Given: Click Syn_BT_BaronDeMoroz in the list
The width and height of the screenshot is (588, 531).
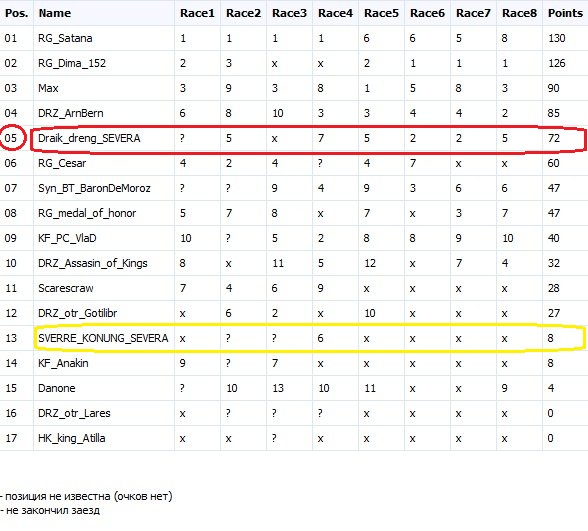Looking at the screenshot, I should click(x=94, y=188).
